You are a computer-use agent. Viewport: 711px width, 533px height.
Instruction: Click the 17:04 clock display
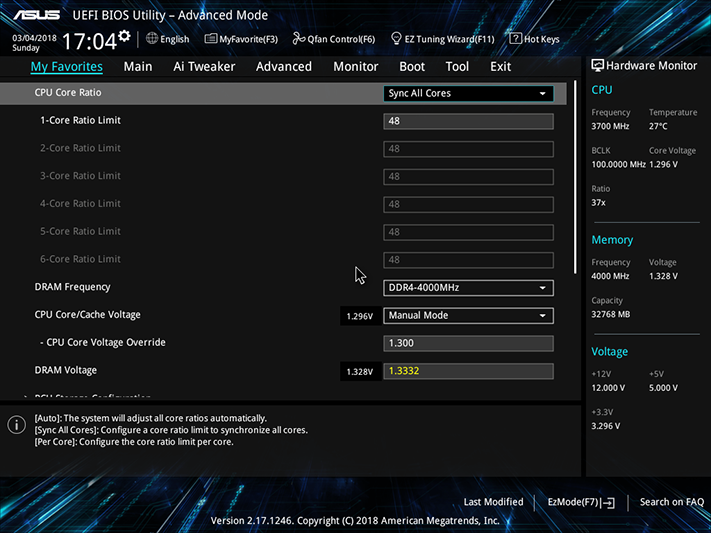89,41
